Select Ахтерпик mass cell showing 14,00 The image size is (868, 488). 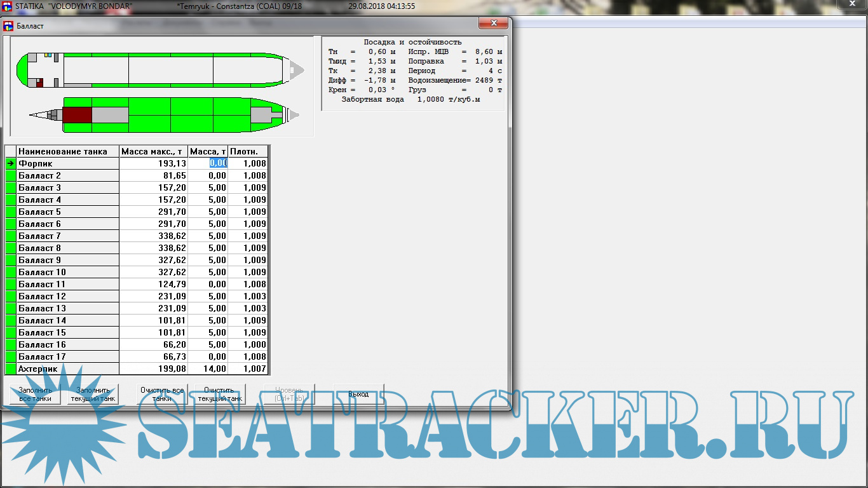point(208,369)
